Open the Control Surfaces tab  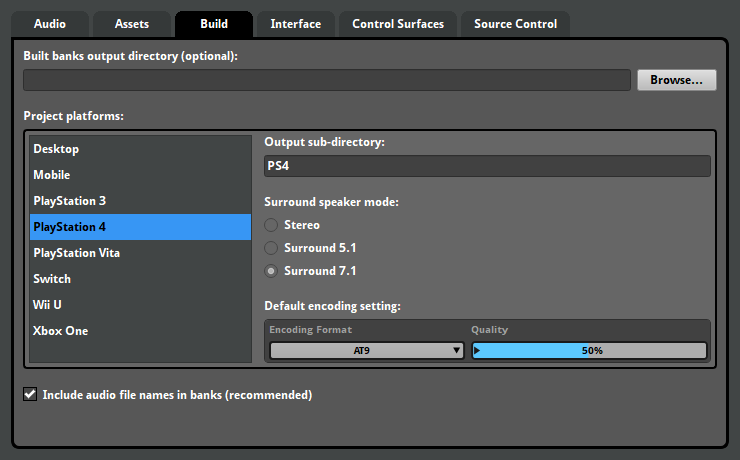(398, 24)
